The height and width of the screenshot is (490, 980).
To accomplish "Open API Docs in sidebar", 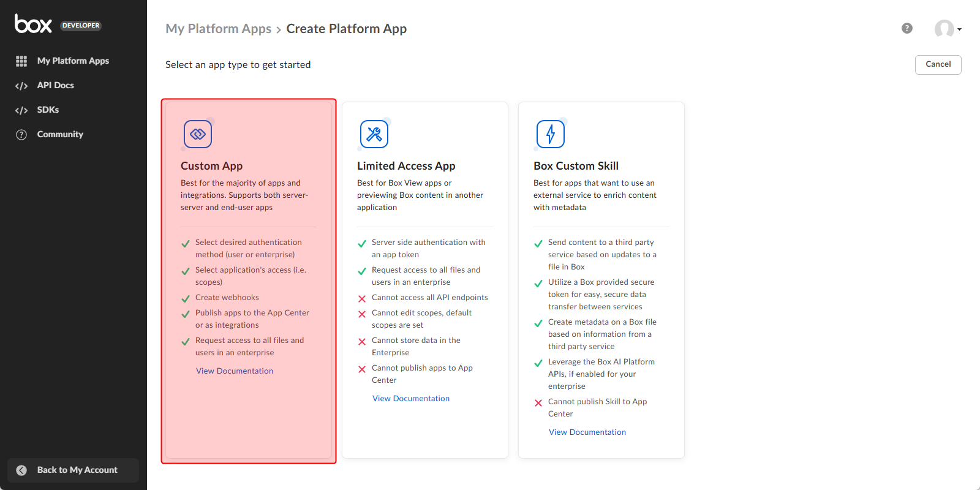I will tap(55, 85).
